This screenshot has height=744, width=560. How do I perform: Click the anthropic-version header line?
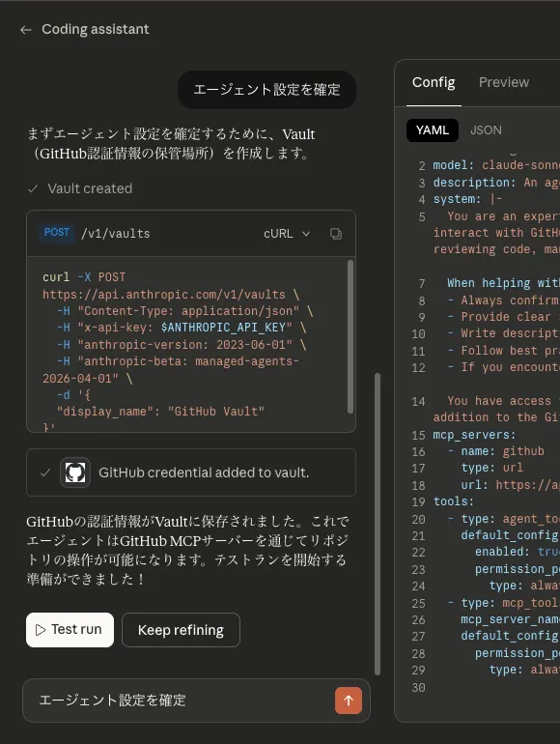[182, 345]
